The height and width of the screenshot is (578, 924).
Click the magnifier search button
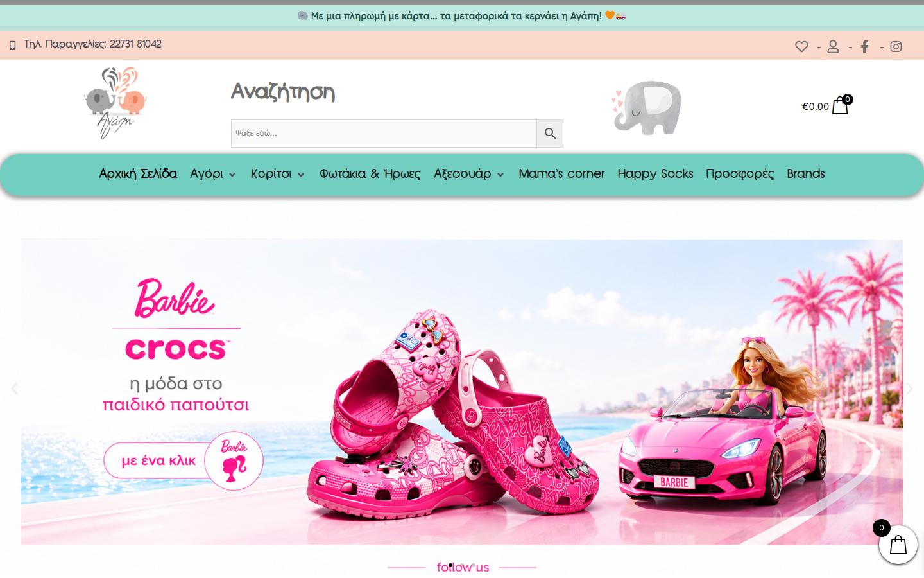[x=550, y=134]
